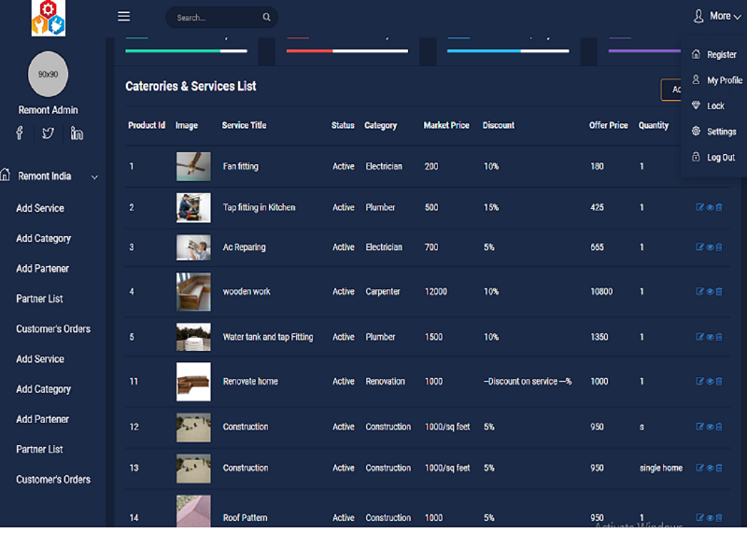Toggle view eye icon for Water tank row

710,337
